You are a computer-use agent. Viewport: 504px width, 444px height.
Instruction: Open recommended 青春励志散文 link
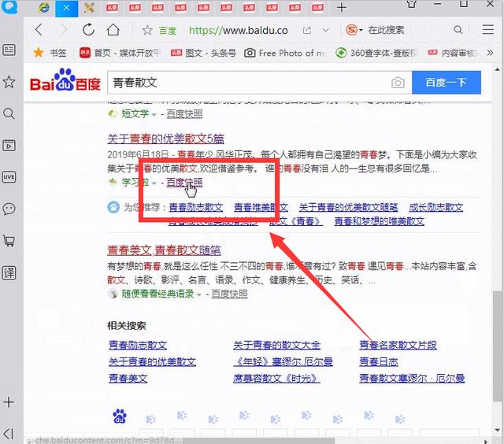click(196, 207)
